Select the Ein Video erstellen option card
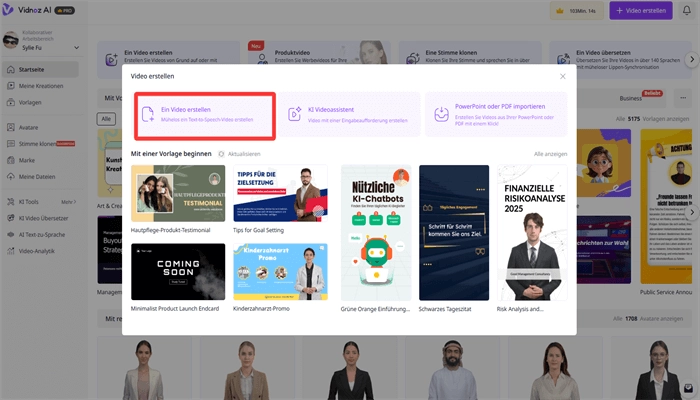 [205, 116]
